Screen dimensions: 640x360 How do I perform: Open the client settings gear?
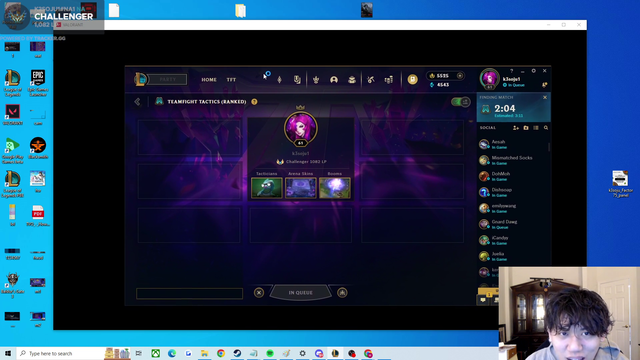[x=533, y=71]
